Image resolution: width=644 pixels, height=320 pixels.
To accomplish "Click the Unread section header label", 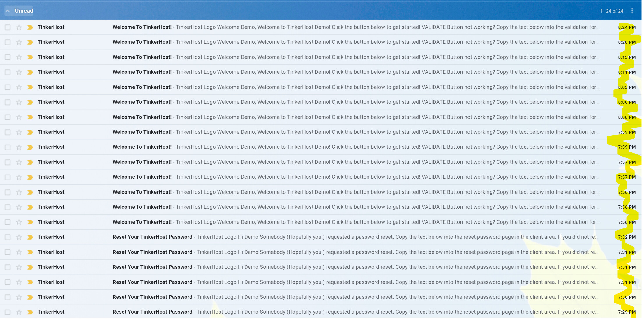I will click(24, 11).
